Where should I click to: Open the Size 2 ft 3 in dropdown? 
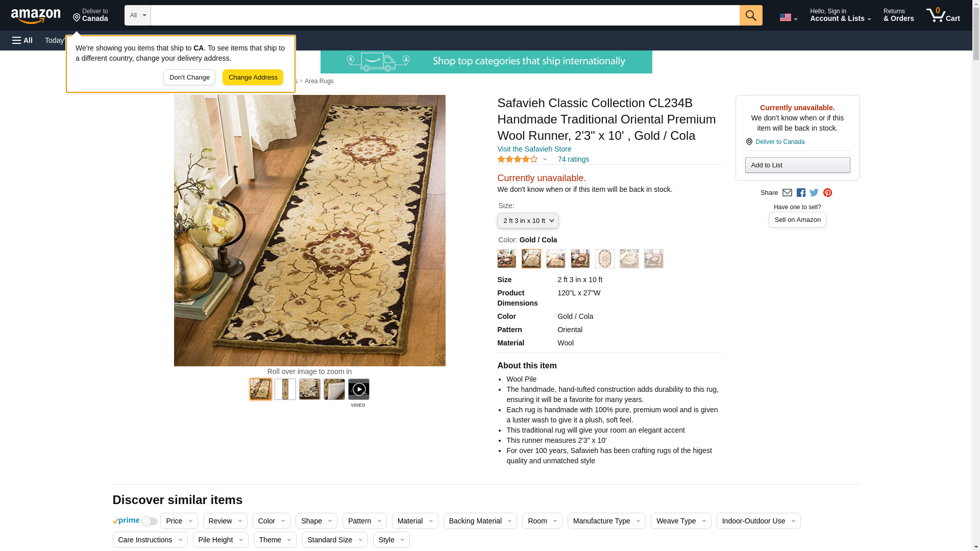pos(528,221)
